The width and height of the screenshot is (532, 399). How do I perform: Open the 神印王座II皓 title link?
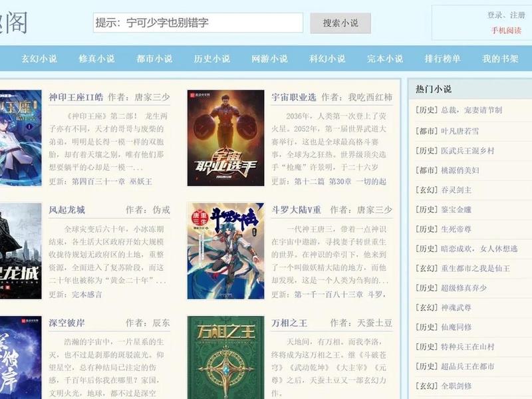[x=76, y=97]
